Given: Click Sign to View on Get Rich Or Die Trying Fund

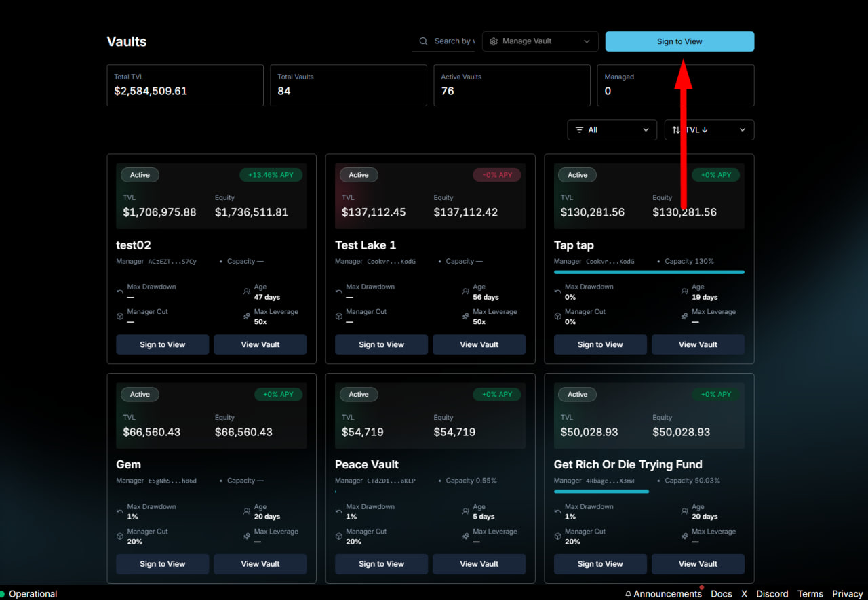Looking at the screenshot, I should (600, 564).
